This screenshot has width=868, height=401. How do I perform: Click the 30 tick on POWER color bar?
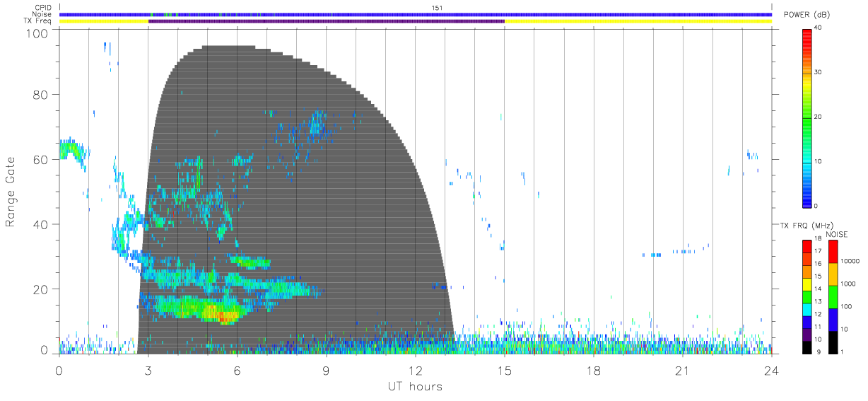pos(816,73)
